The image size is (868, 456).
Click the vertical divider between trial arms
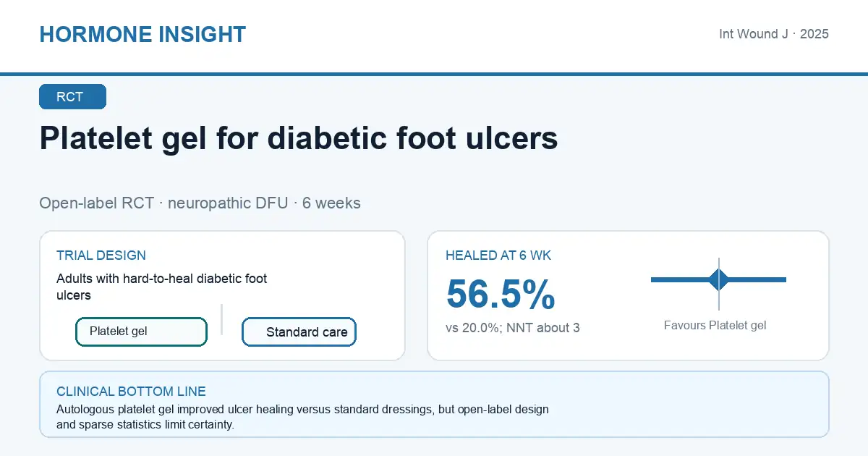pos(221,319)
